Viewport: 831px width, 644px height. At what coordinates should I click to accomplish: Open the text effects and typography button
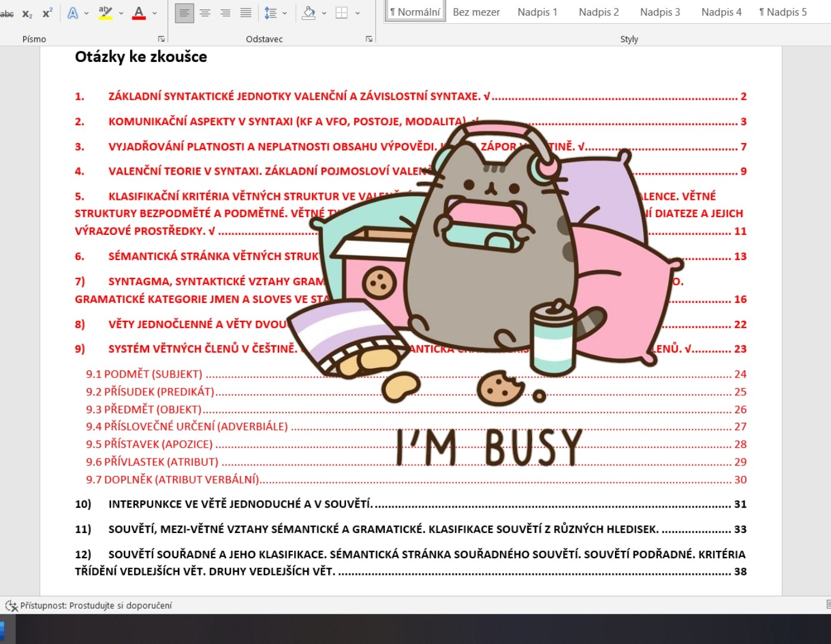73,13
